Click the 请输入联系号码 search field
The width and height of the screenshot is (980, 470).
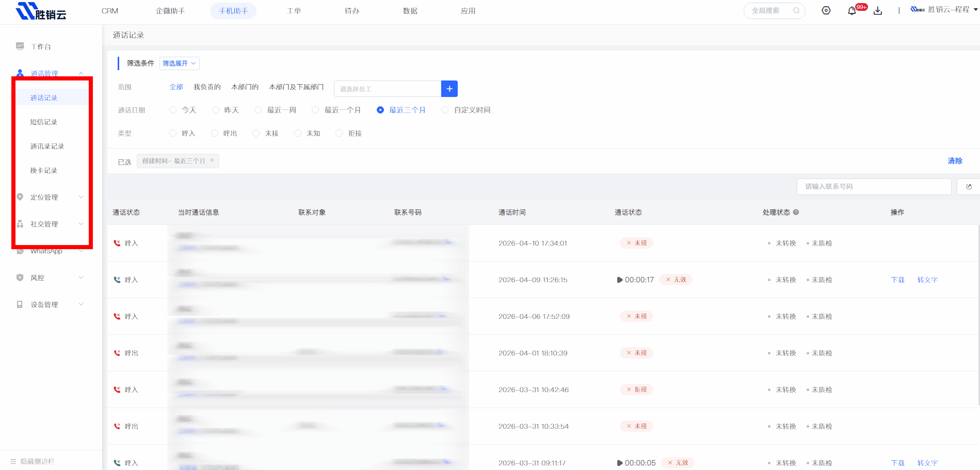point(874,187)
